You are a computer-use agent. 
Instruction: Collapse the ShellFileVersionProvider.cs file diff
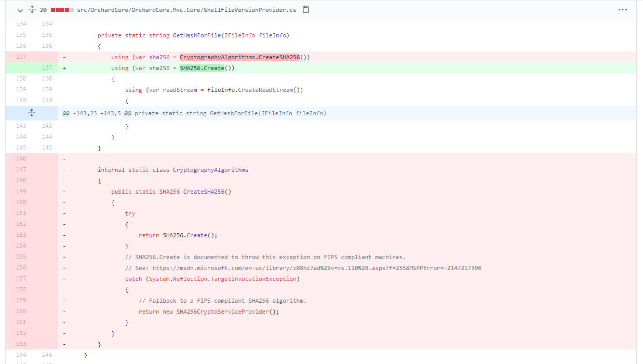(20, 10)
